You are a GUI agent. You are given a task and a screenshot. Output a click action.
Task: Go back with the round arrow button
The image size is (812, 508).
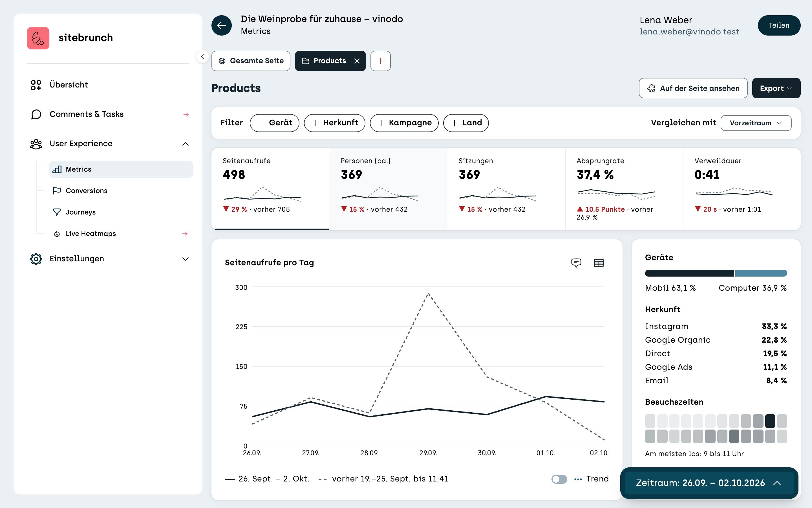coord(221,25)
